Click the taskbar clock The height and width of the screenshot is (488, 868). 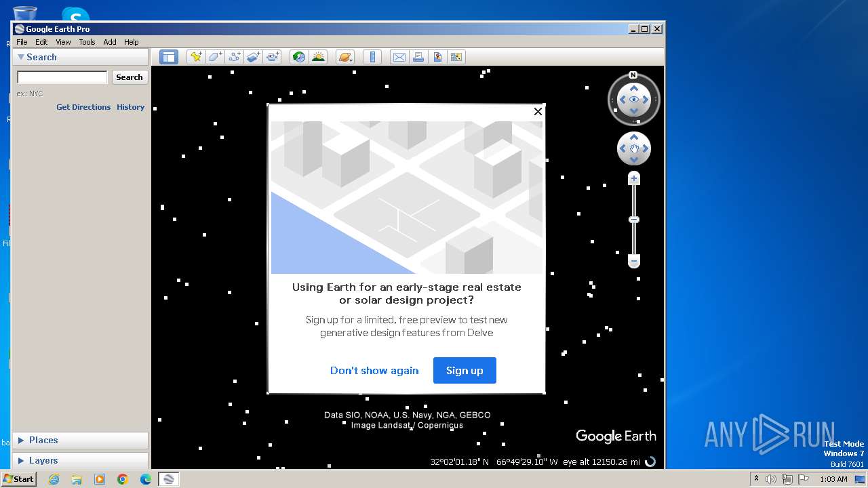[x=833, y=479]
